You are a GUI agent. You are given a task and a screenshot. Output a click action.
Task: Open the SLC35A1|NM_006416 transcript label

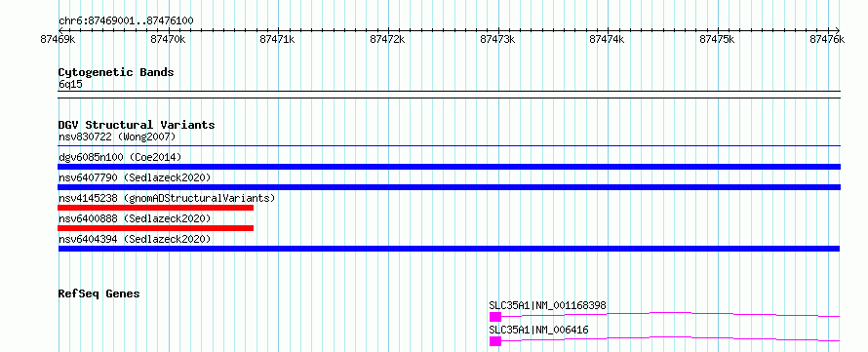pos(538,330)
